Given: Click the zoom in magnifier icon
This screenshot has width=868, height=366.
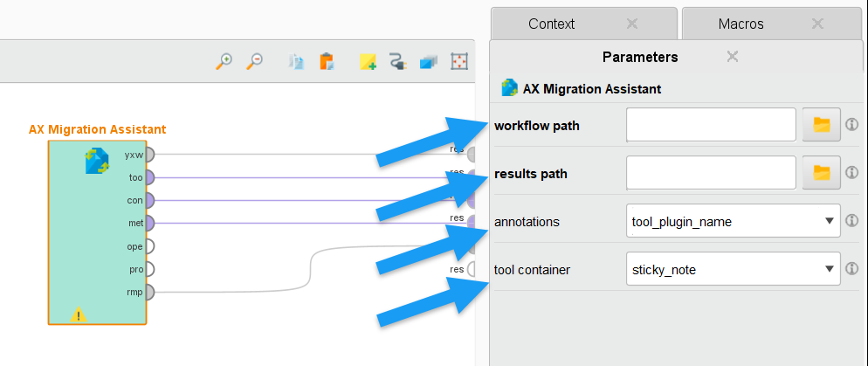Looking at the screenshot, I should click(224, 61).
